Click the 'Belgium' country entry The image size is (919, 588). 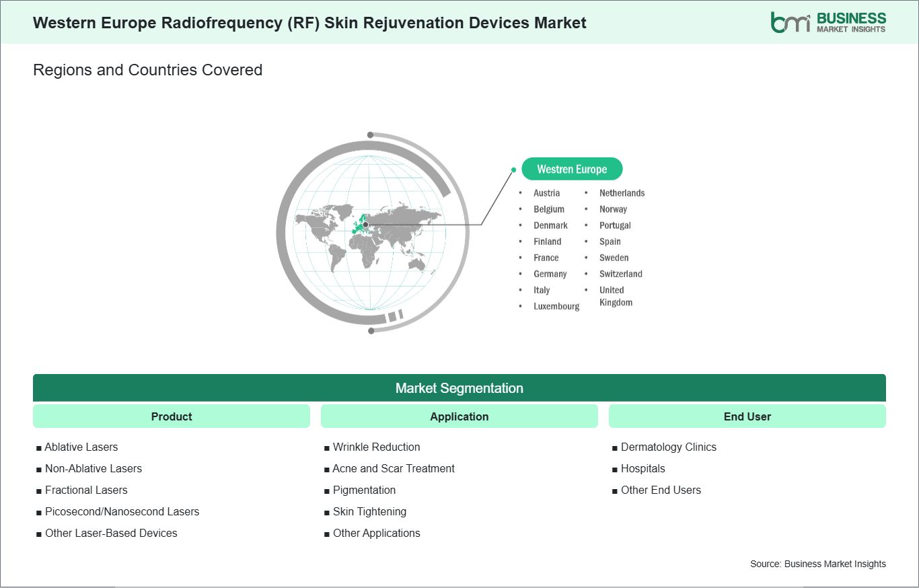[549, 209]
